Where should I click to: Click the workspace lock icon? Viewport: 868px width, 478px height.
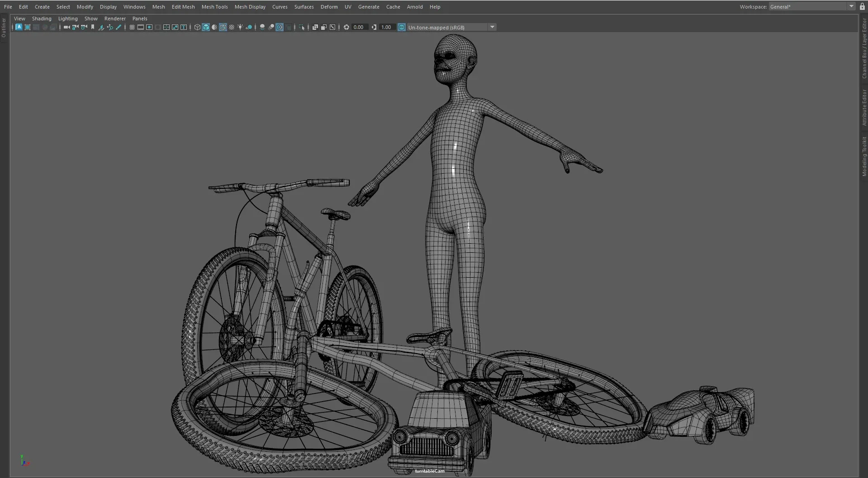click(862, 6)
